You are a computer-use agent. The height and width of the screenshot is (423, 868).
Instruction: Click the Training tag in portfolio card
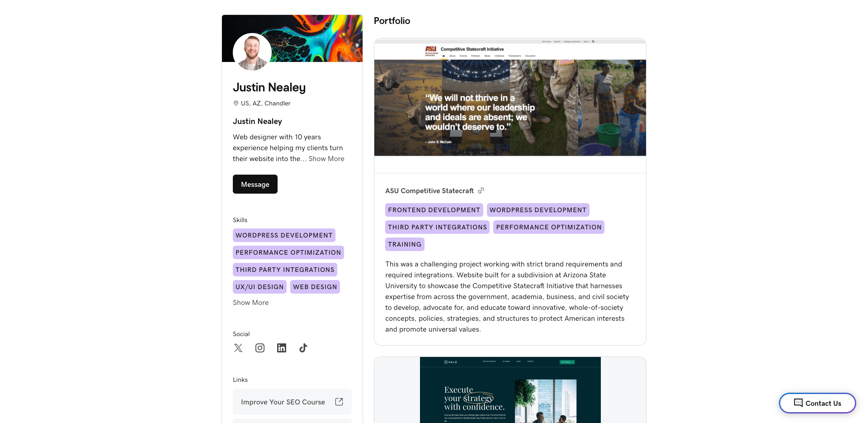point(405,244)
